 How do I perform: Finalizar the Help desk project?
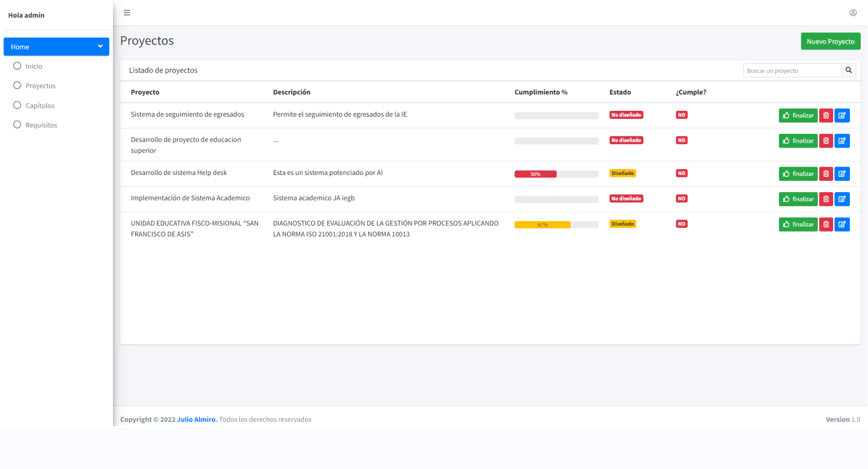point(798,174)
